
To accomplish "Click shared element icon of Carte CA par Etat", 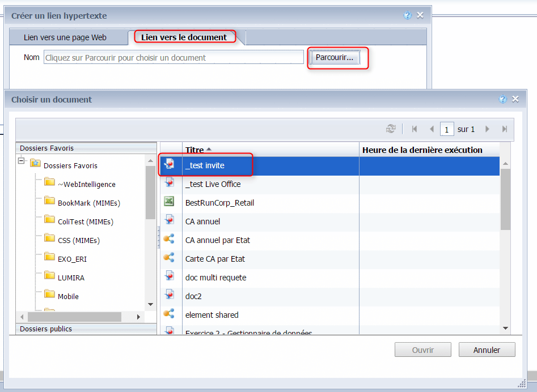I will (169, 257).
